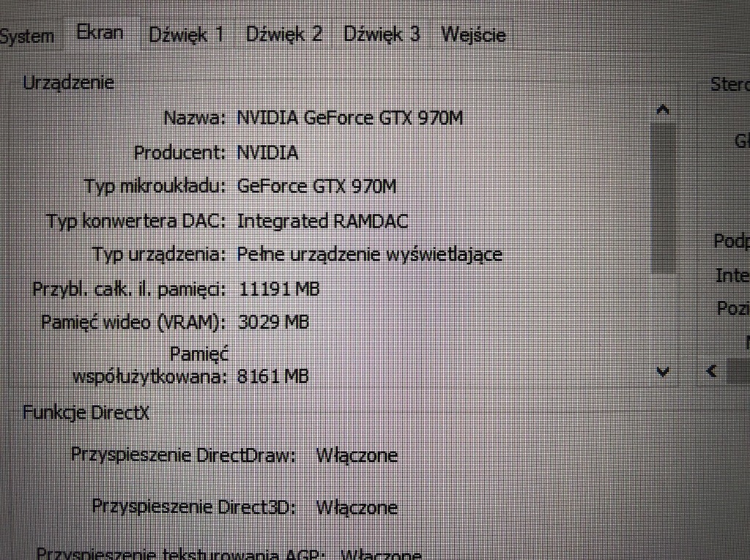Click the 'Przybl. całk. il. pamięci:' label
Image resolution: width=750 pixels, height=560 pixels.
click(129, 289)
